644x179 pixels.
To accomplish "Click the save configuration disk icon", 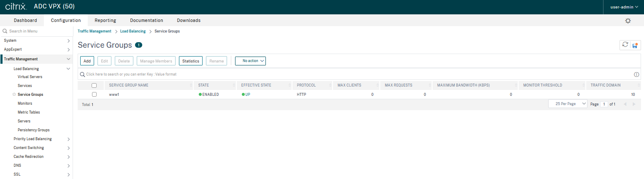I will [x=635, y=45].
